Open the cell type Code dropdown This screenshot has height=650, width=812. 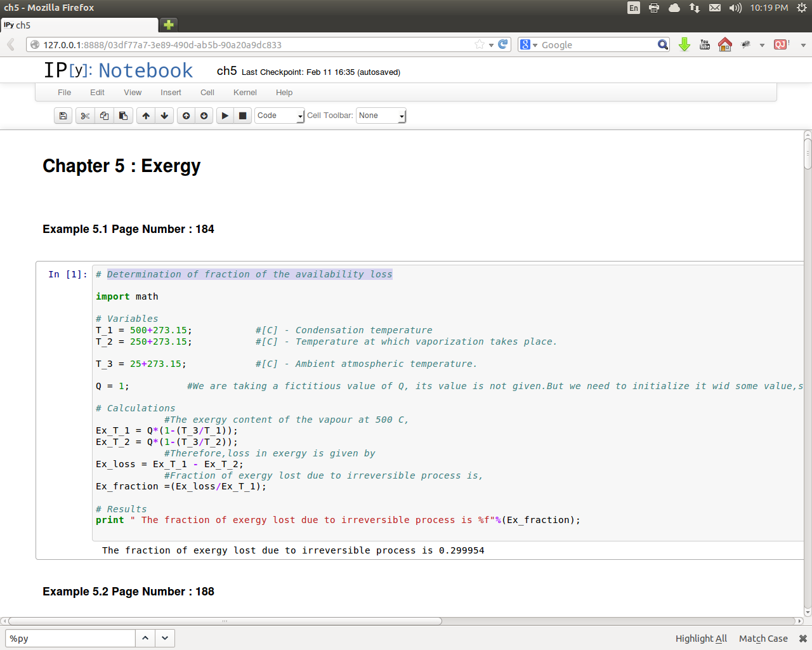pyautogui.click(x=280, y=116)
